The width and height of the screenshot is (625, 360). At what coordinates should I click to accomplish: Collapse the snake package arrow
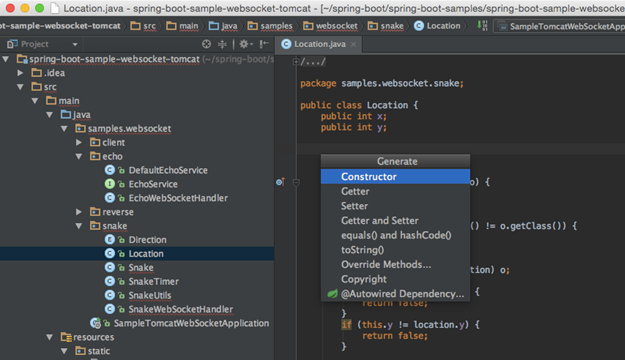pyautogui.click(x=79, y=226)
